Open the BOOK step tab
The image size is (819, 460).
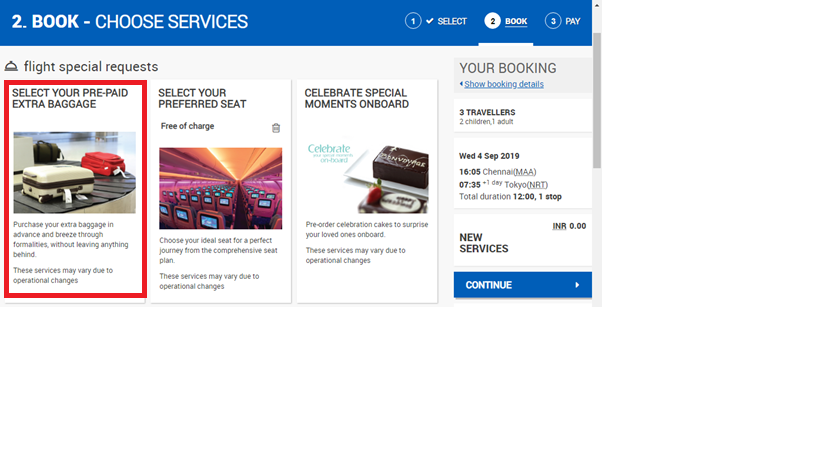516,21
